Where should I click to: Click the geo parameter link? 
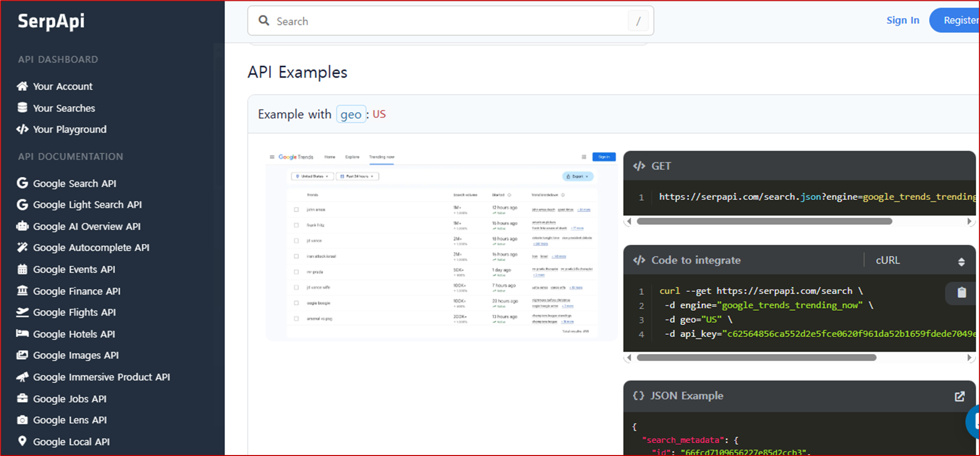351,114
